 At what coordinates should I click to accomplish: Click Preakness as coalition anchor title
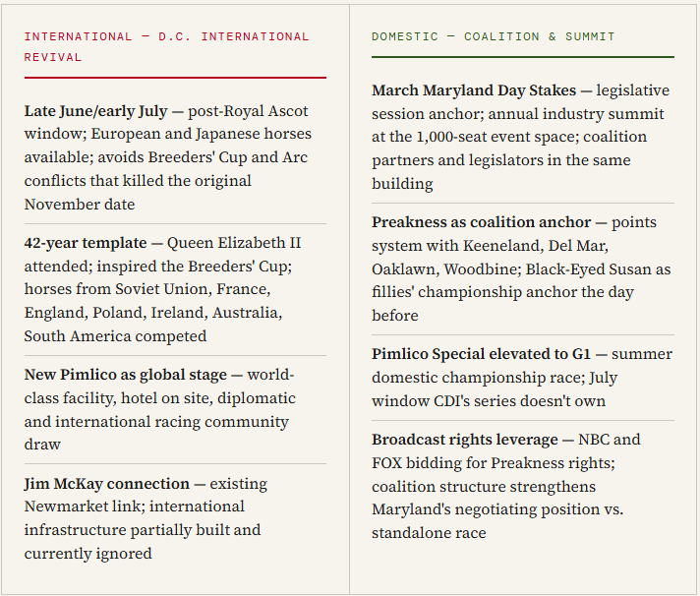tap(482, 222)
